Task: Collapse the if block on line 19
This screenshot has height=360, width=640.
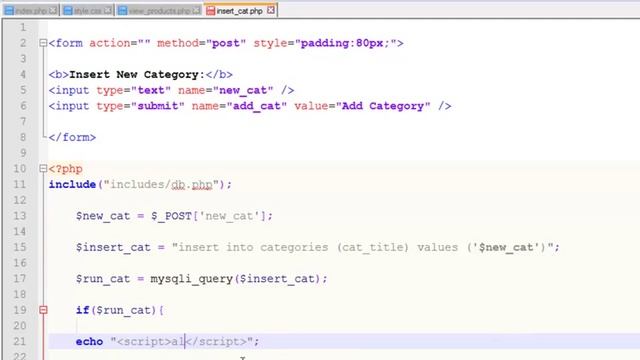Action: (x=43, y=310)
